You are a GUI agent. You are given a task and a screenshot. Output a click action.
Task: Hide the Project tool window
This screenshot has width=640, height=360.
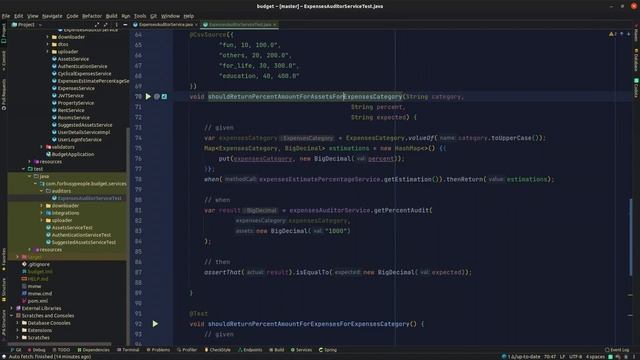pyautogui.click(x=125, y=24)
